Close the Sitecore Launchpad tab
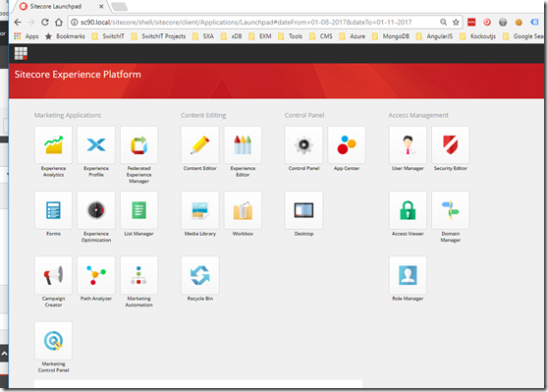 point(101,6)
